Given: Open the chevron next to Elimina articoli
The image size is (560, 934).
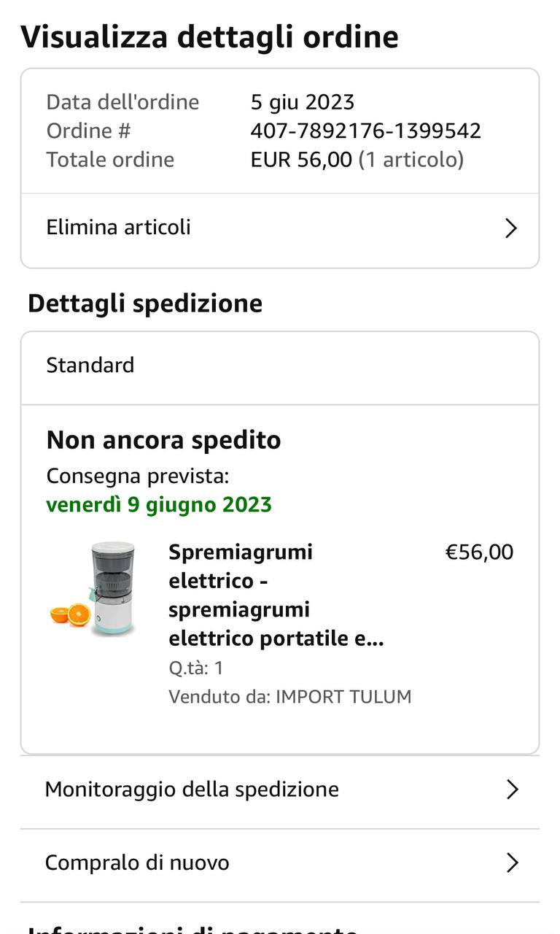Looking at the screenshot, I should click(511, 228).
